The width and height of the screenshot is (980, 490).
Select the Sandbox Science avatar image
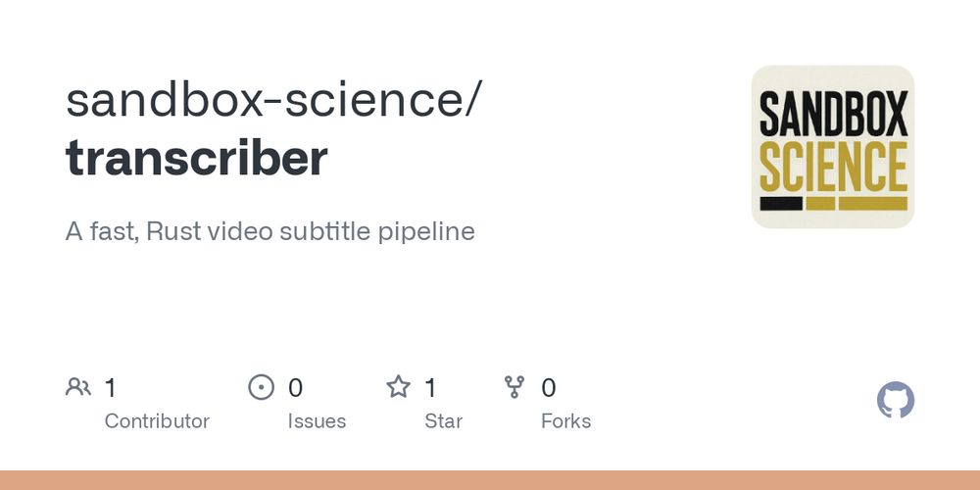[832, 147]
